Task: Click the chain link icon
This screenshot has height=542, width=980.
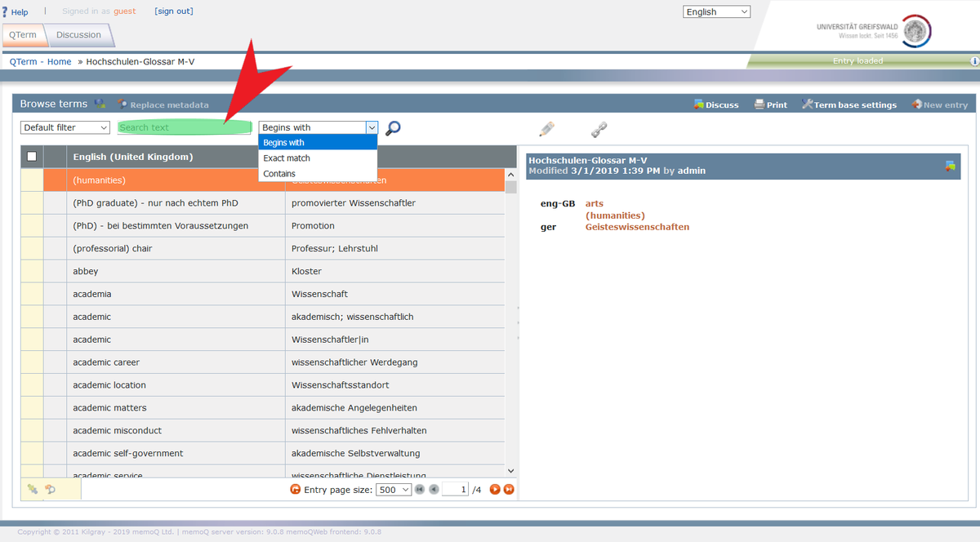Action: point(599,129)
